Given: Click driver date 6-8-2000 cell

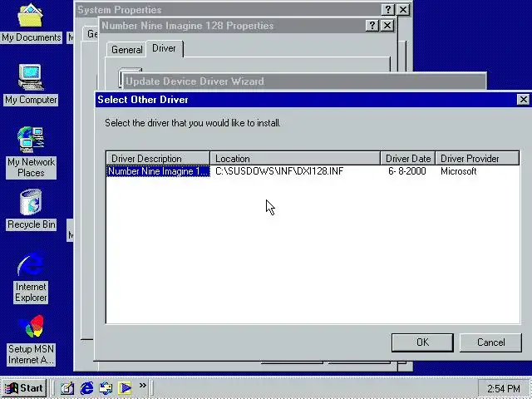Looking at the screenshot, I should (407, 171).
